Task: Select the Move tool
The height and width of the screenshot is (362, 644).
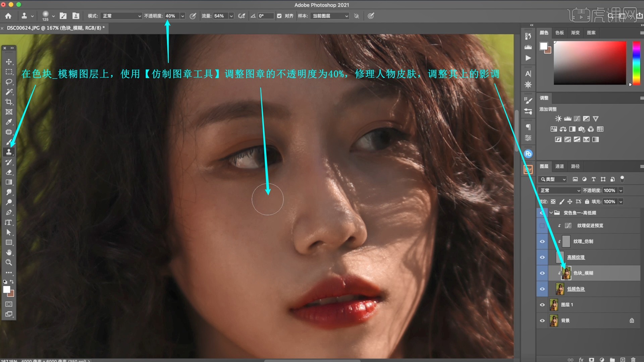Action: (x=9, y=62)
